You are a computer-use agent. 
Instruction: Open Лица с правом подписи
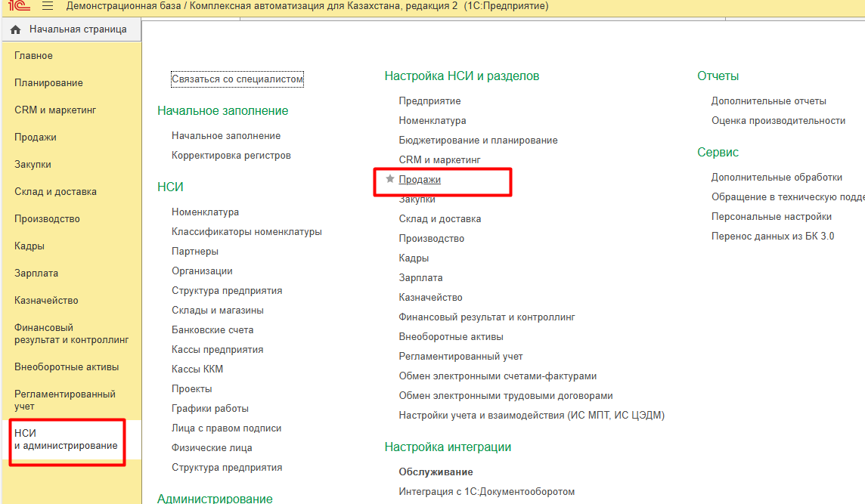coord(226,428)
